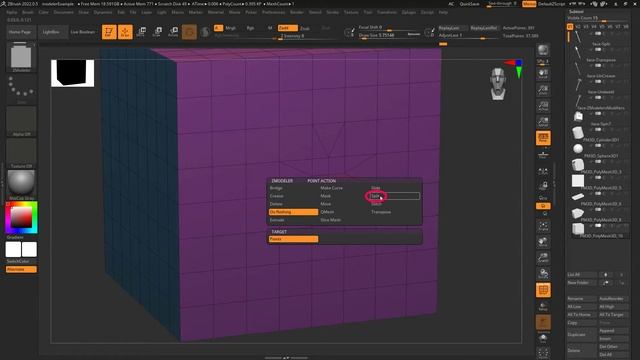Screen dimensions: 640x360
Task: Click the Move view icon in right shelf
Action: pyautogui.click(x=543, y=242)
